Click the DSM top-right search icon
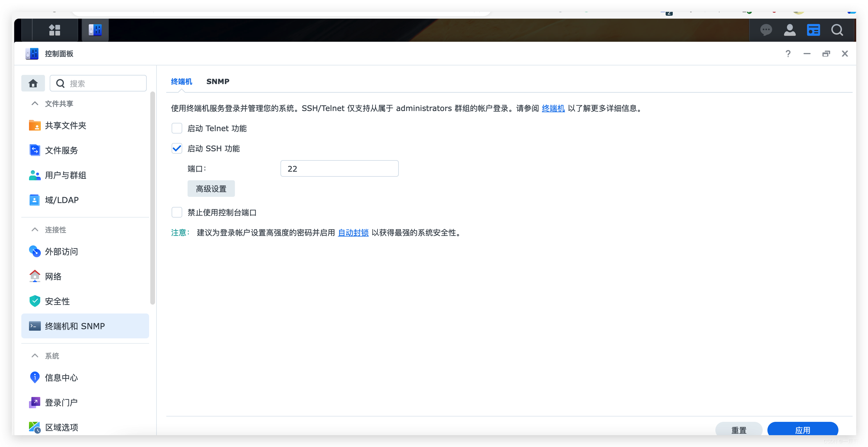868x447 pixels. click(837, 30)
